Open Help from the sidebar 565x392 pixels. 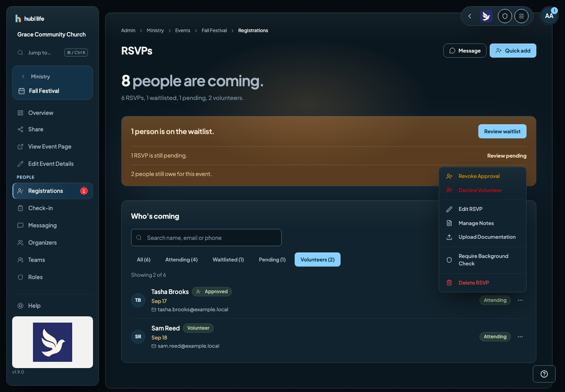point(53,306)
